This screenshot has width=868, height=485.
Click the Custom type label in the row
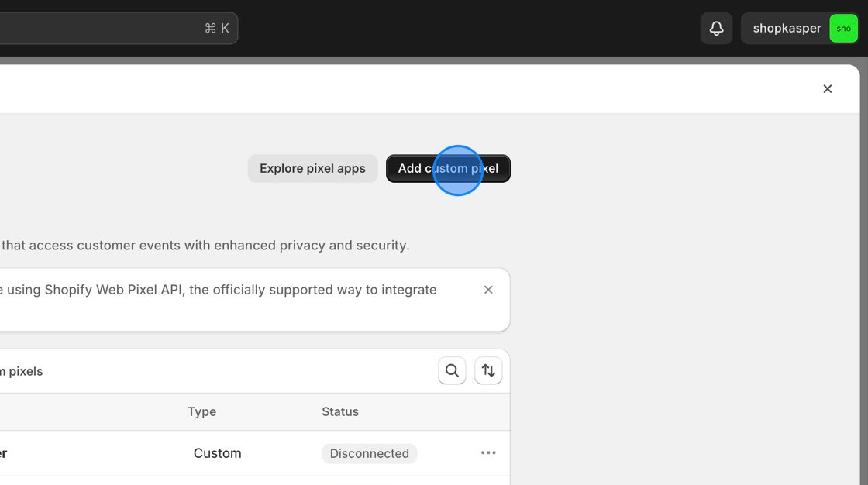(217, 452)
